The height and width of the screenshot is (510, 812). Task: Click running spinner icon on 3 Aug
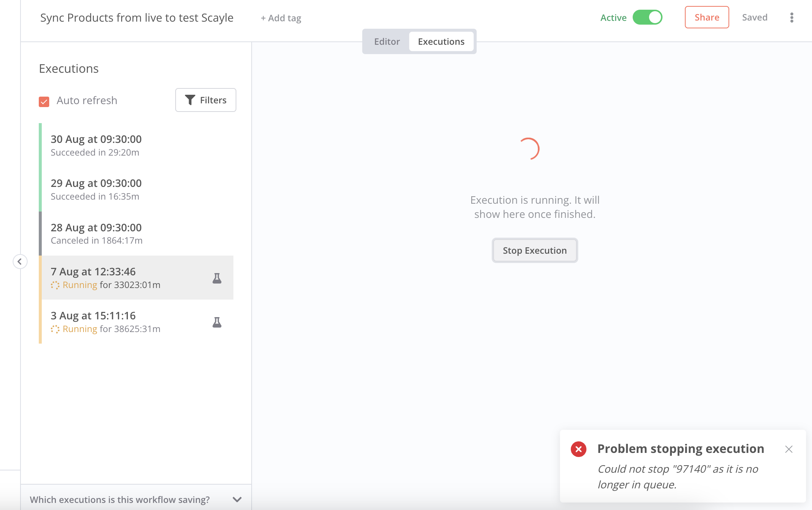click(x=55, y=329)
